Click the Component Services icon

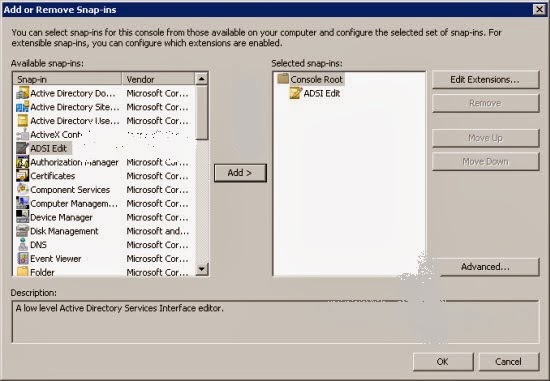click(23, 189)
